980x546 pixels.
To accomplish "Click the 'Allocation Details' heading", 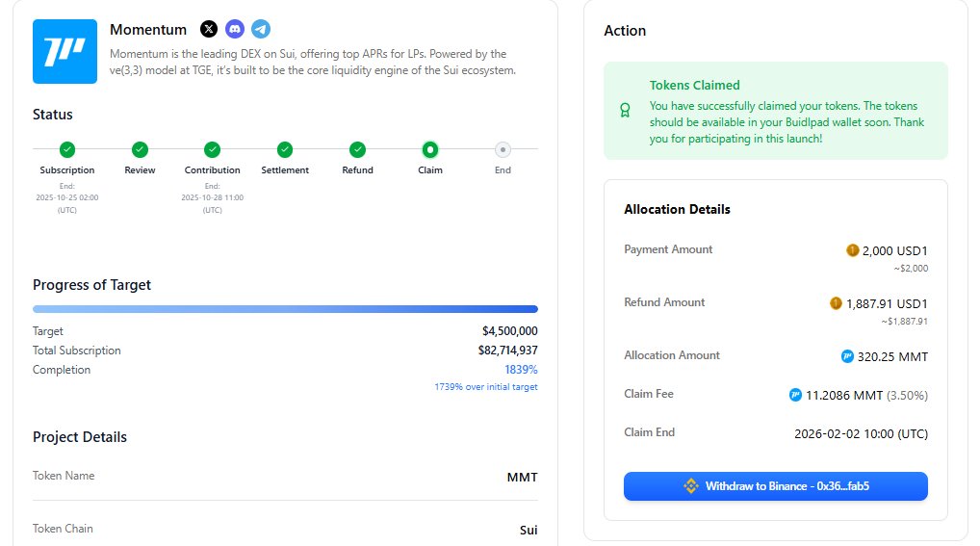I will [677, 210].
